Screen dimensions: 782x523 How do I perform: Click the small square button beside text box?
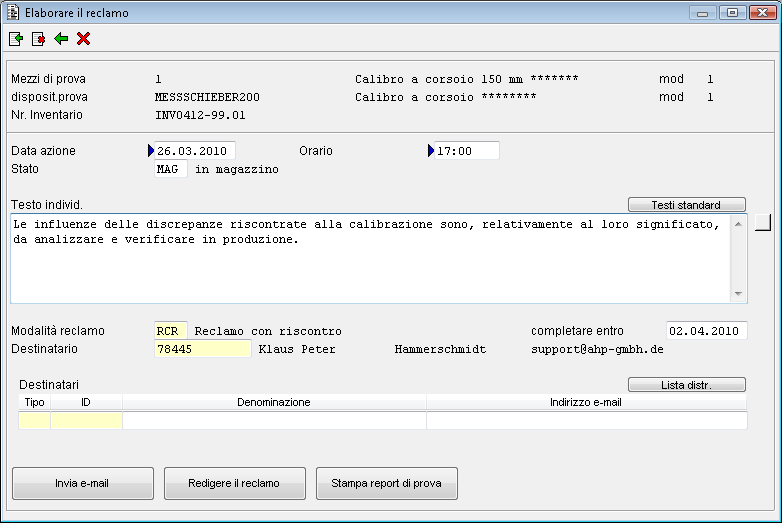click(x=763, y=222)
